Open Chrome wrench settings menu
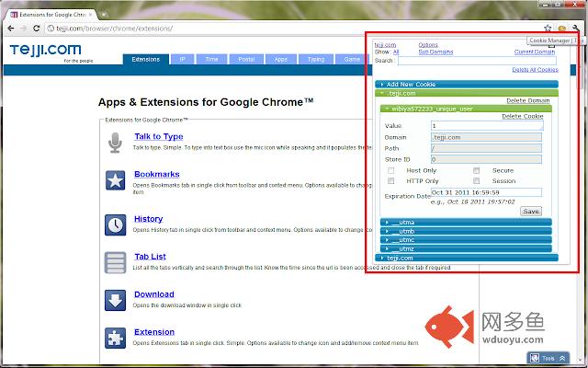The image size is (588, 368). (576, 29)
